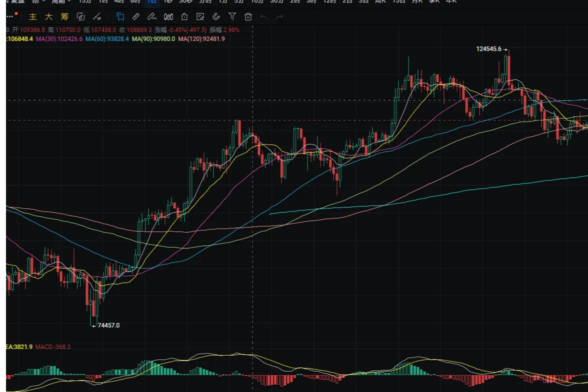This screenshot has height=392, width=588.
Task: Click the opening price 109386.8 value
Action: click(x=32, y=29)
